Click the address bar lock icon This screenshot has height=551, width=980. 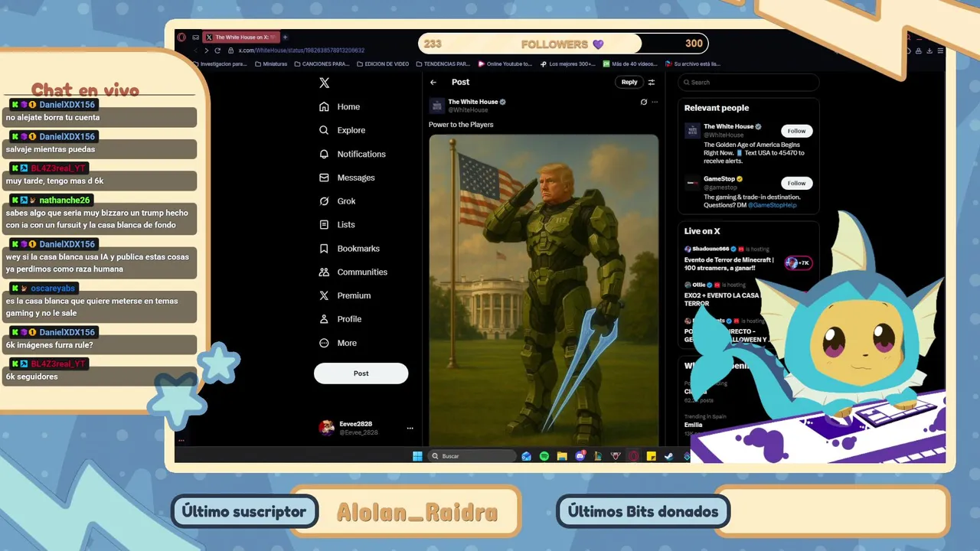pyautogui.click(x=230, y=51)
